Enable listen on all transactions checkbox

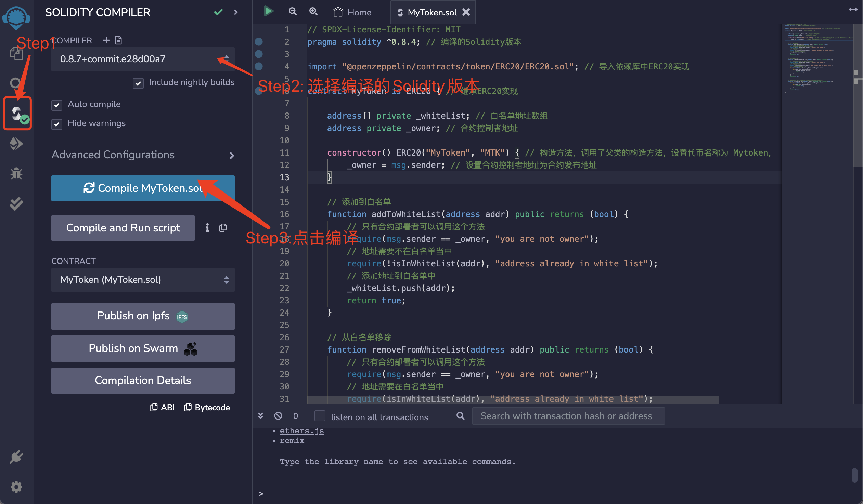320,416
